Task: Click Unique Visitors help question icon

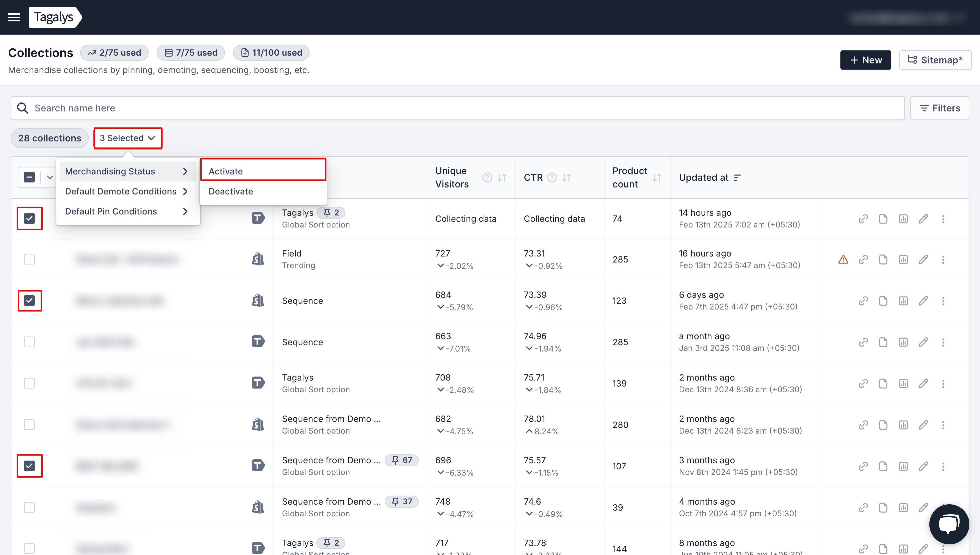Action: 487,178
